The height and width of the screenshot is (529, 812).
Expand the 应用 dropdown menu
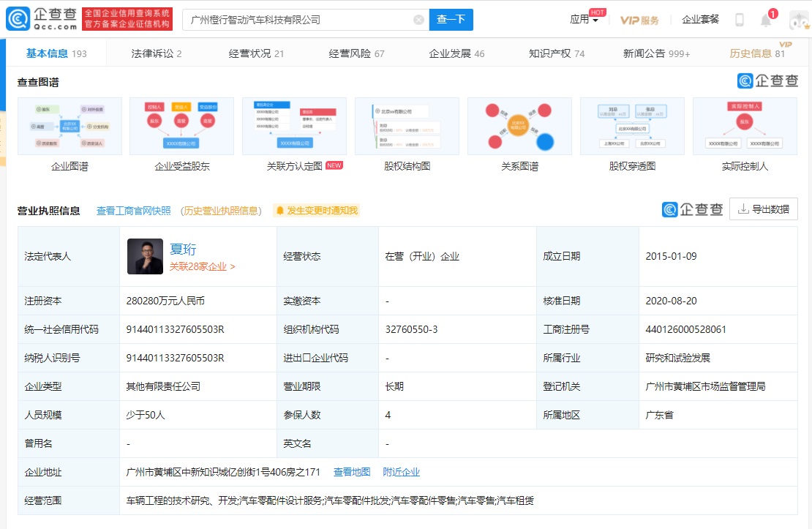point(584,20)
